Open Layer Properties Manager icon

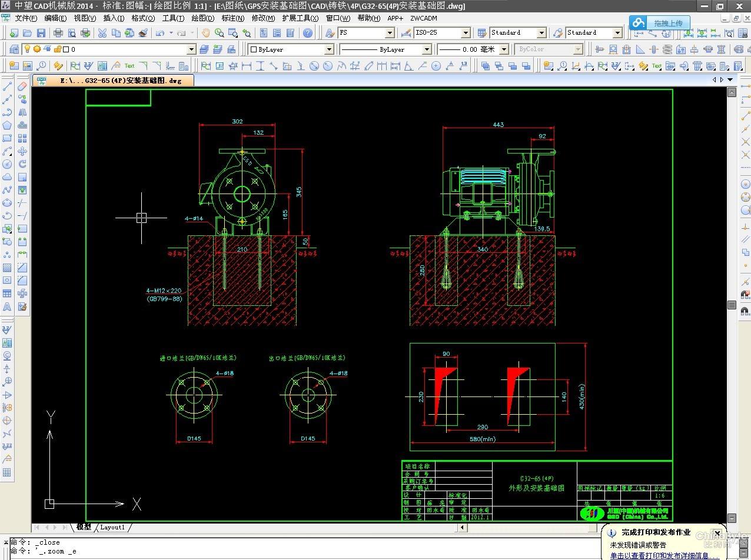tap(14, 49)
